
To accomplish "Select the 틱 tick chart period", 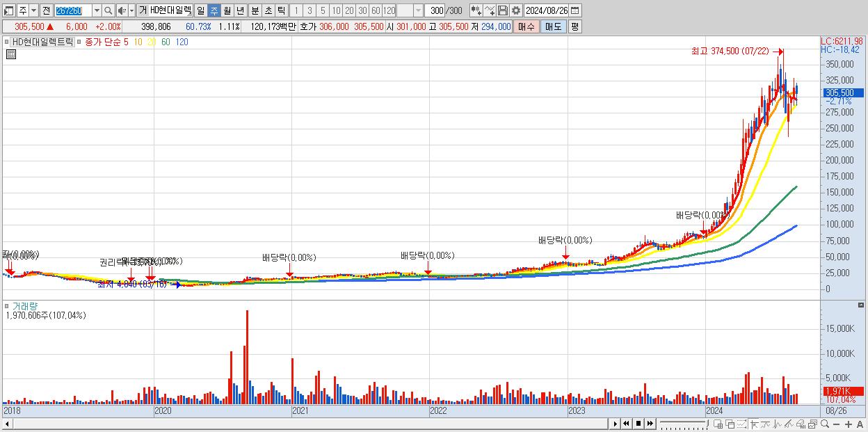I will click(x=281, y=10).
